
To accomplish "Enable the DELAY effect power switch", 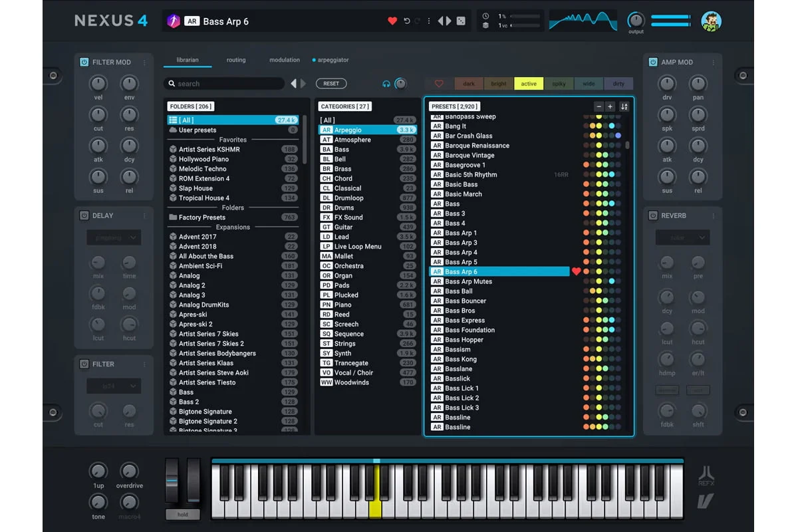I will pyautogui.click(x=84, y=216).
